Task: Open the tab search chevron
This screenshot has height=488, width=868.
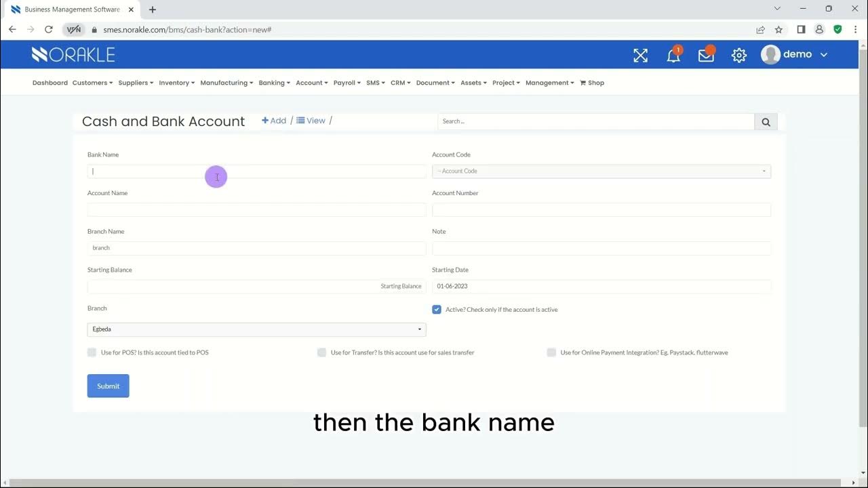Action: coord(777,9)
